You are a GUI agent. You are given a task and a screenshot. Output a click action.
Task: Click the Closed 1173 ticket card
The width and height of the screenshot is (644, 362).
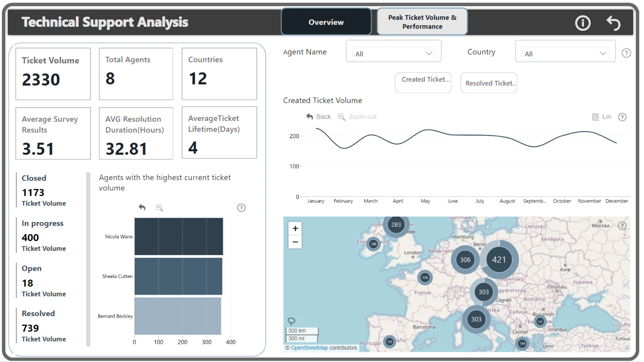[x=50, y=190]
